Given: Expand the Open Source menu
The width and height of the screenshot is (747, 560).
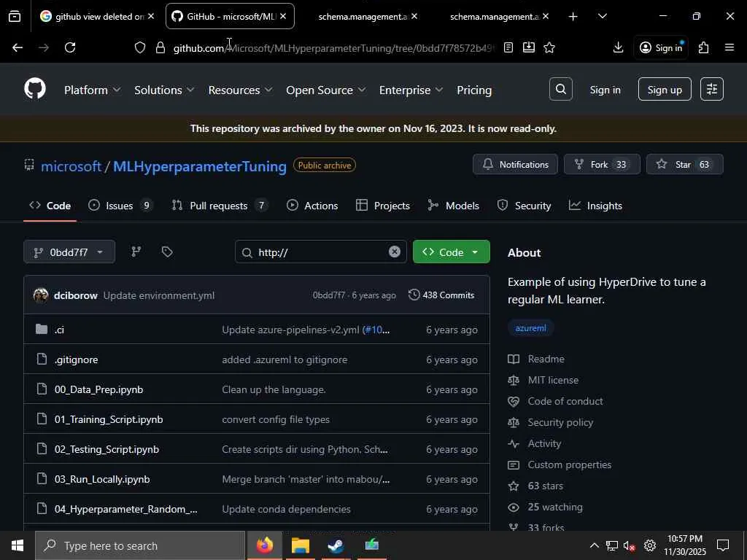Looking at the screenshot, I should 326,90.
